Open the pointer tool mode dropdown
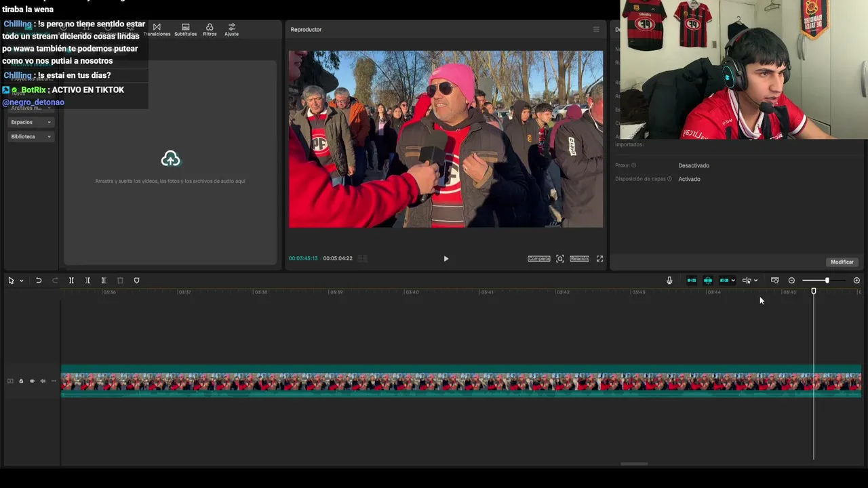The width and height of the screenshot is (868, 488). (x=21, y=281)
